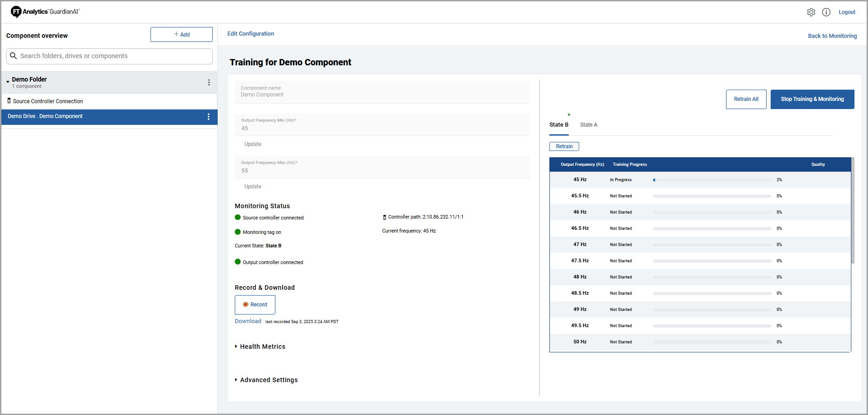Follow the Back to Monitoring link
Image resolution: width=868 pixels, height=415 pixels.
point(832,36)
